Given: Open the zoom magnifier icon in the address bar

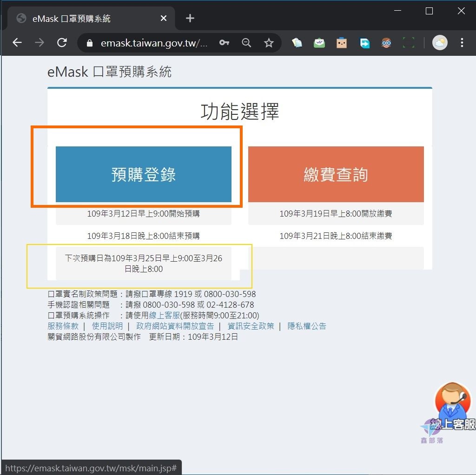Looking at the screenshot, I should [x=246, y=43].
